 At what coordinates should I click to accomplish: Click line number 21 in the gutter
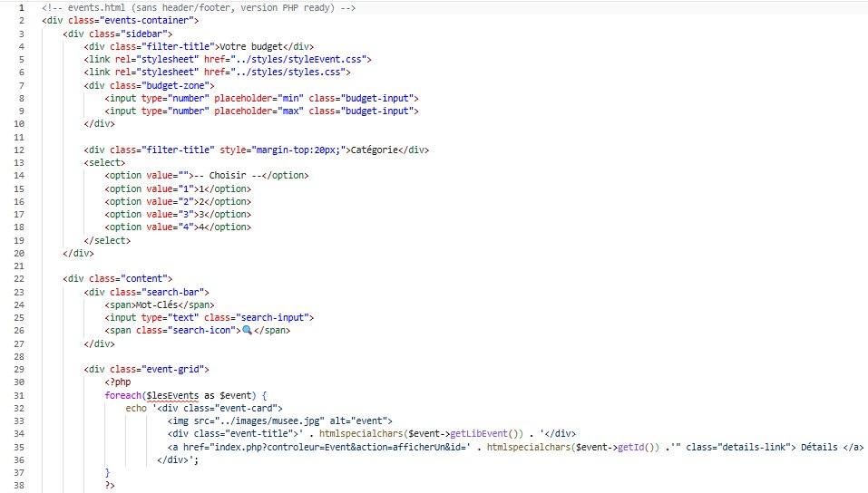[x=19, y=266]
